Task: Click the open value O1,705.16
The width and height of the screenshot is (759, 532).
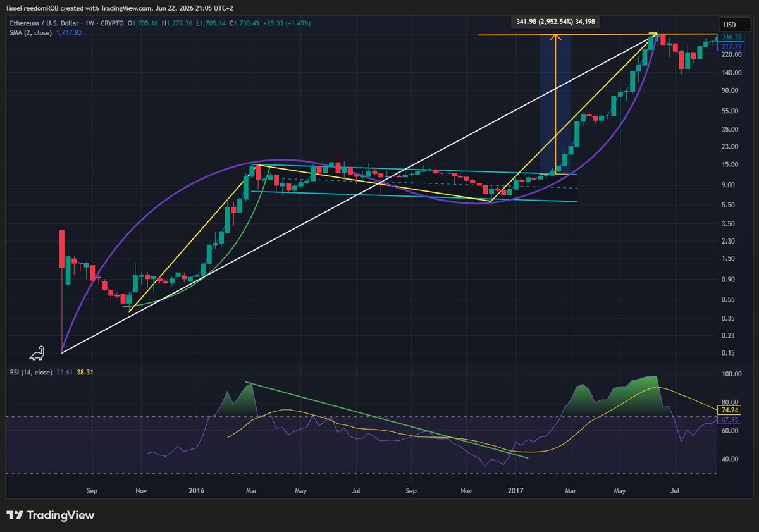Action: coord(143,23)
